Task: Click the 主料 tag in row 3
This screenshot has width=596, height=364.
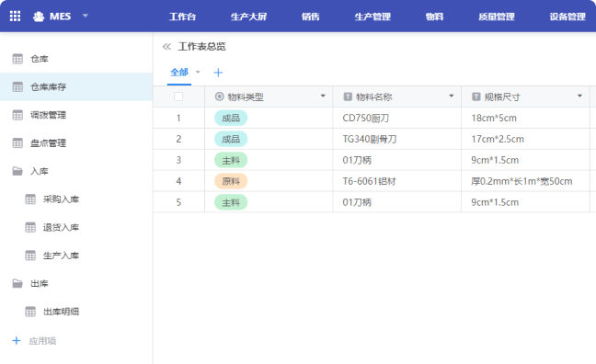Action: click(x=231, y=160)
